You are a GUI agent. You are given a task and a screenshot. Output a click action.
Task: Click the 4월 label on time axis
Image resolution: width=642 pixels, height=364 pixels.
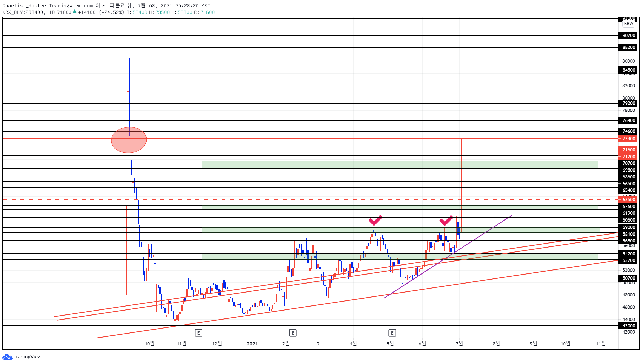point(353,344)
